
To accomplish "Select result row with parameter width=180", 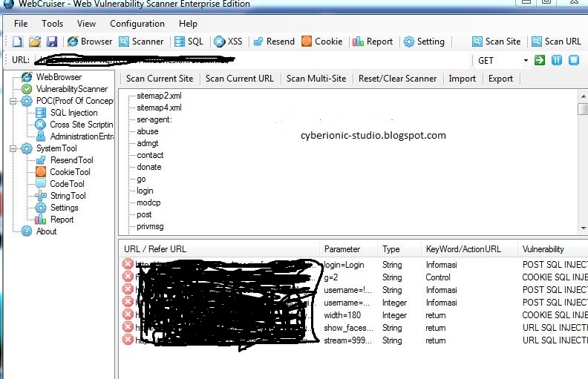I will pos(353,315).
